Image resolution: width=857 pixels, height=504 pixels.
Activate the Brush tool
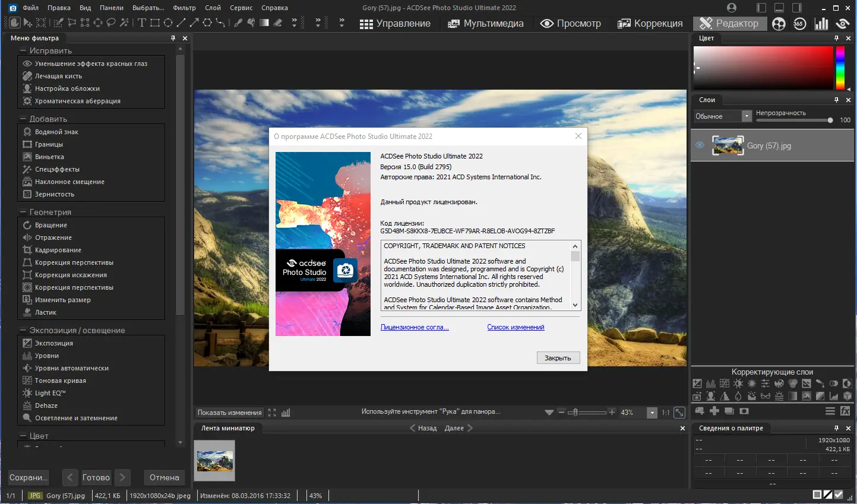coord(238,23)
